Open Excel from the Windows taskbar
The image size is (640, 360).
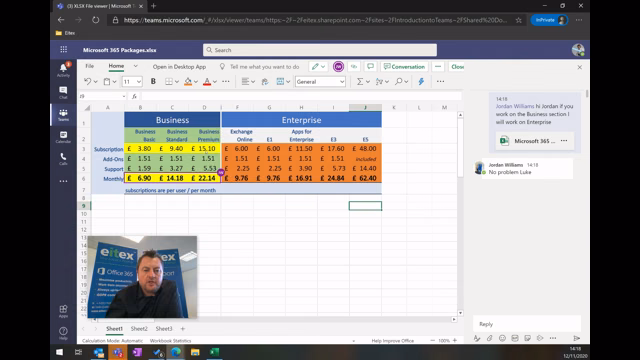tap(214, 352)
